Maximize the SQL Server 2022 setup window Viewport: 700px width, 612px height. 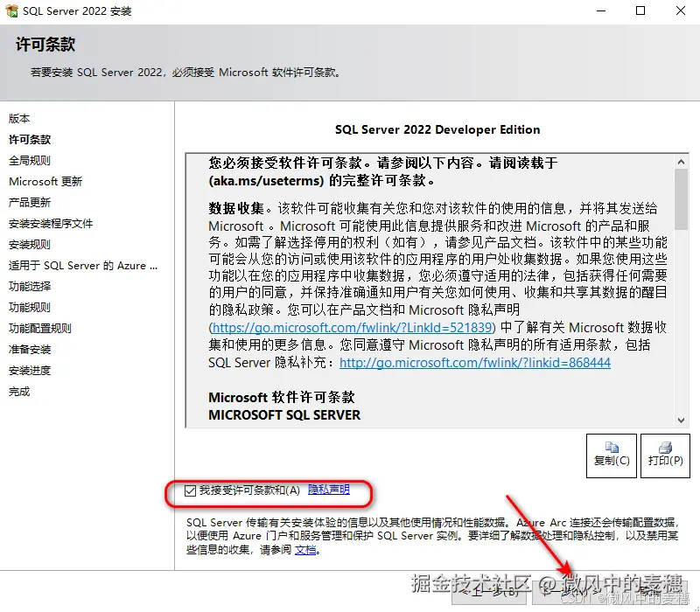[640, 10]
